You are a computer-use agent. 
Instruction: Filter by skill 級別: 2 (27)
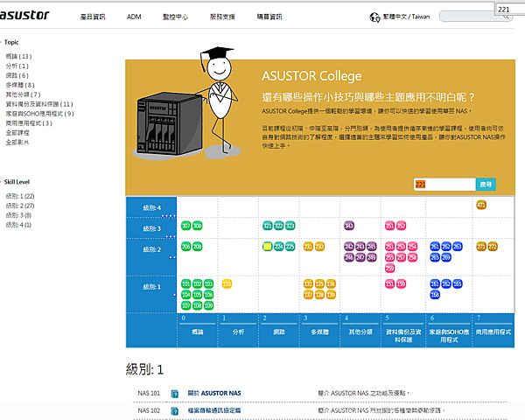tap(20, 206)
